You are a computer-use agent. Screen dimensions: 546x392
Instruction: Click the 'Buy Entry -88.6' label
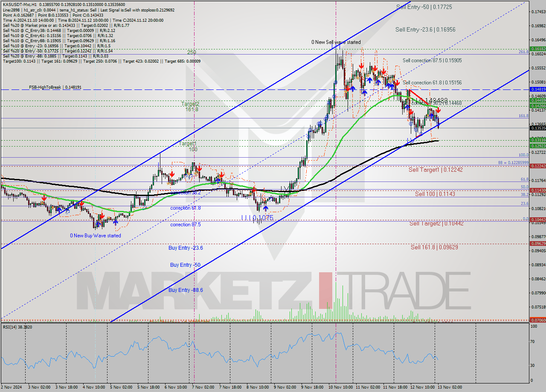(x=186, y=290)
